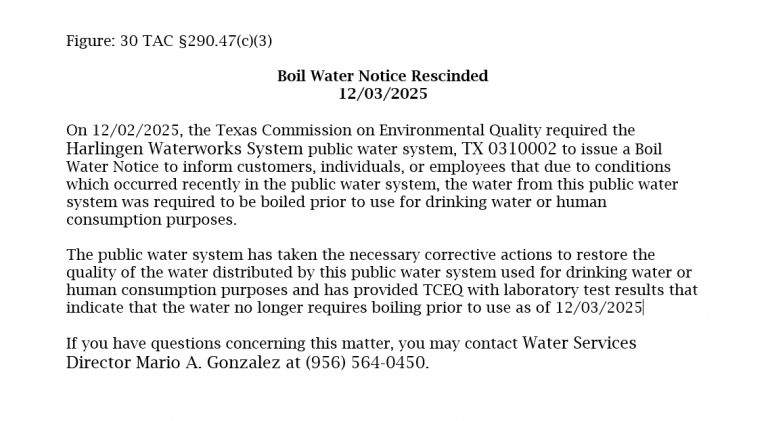Place cursor after "as of 12/03/2025"
The image size is (768, 421).
tap(644, 308)
